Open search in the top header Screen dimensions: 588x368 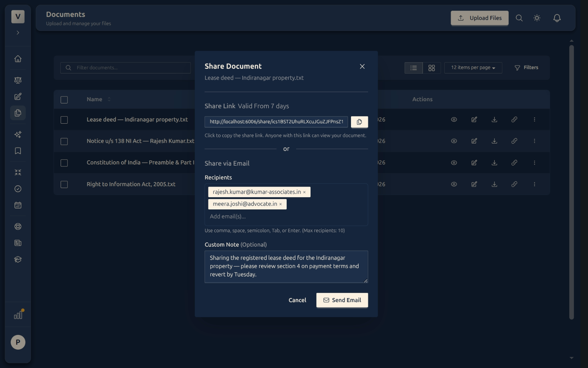[519, 18]
